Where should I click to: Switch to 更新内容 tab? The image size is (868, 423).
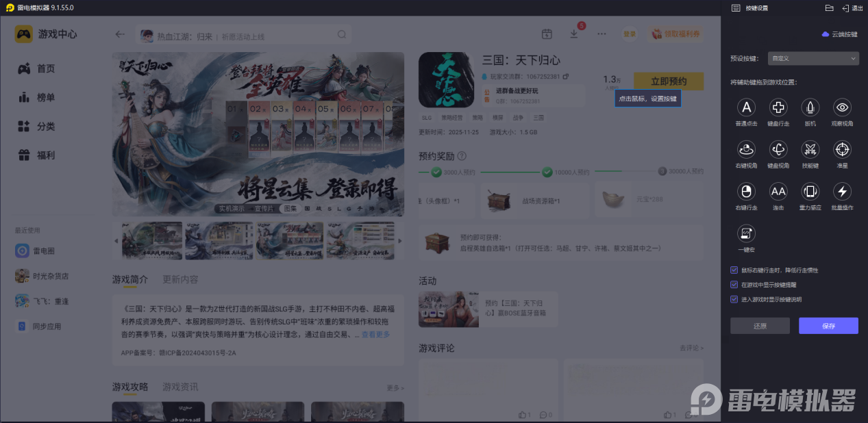click(180, 279)
